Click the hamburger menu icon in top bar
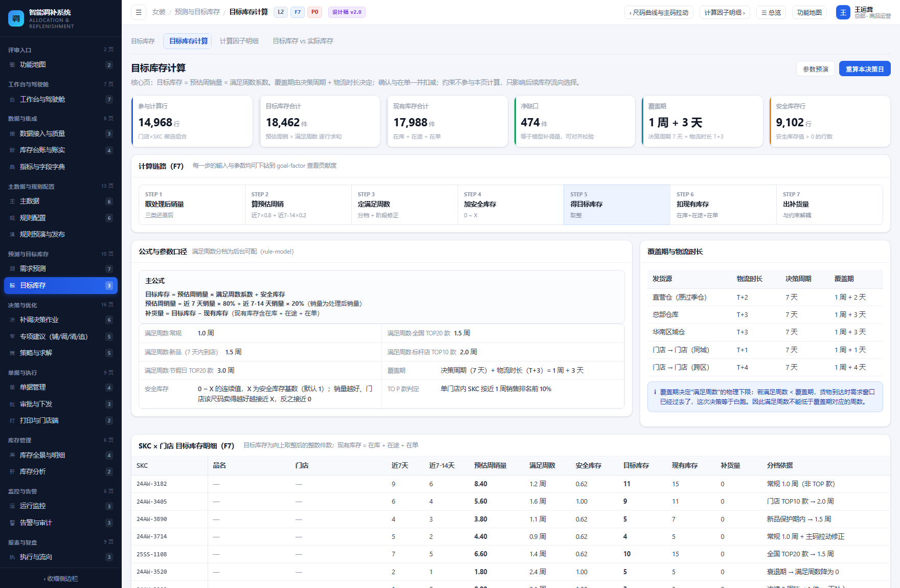Image resolution: width=900 pixels, height=588 pixels. [139, 12]
